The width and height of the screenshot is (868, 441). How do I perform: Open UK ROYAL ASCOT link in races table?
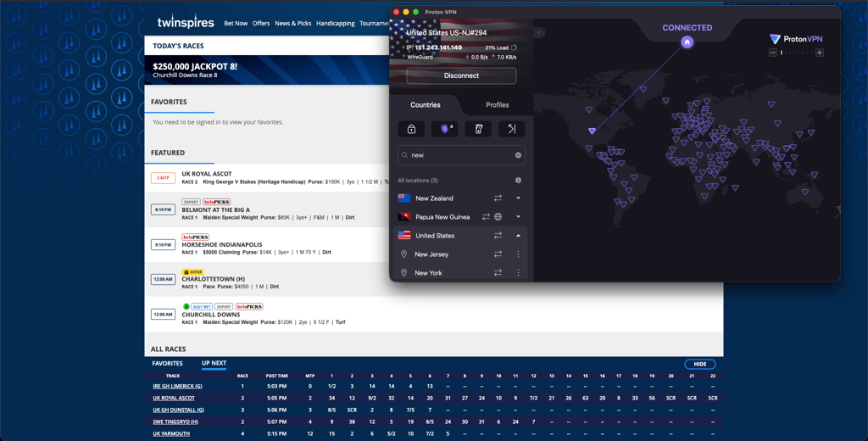coord(174,398)
